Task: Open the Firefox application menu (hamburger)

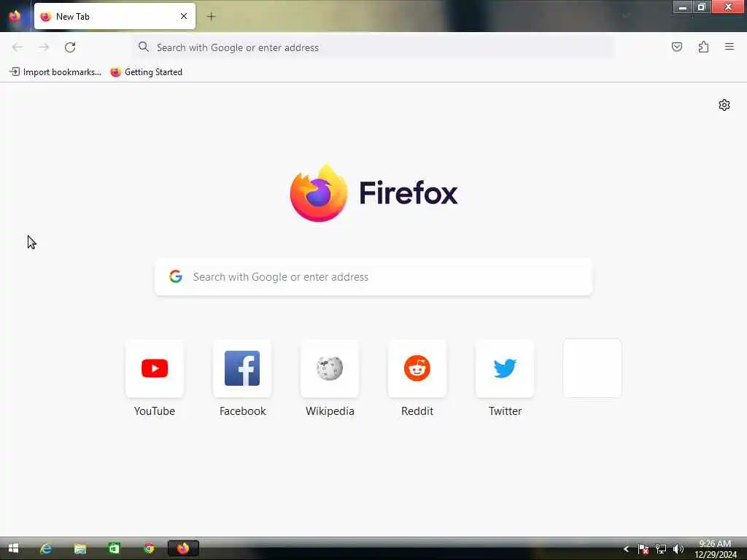Action: click(x=729, y=47)
